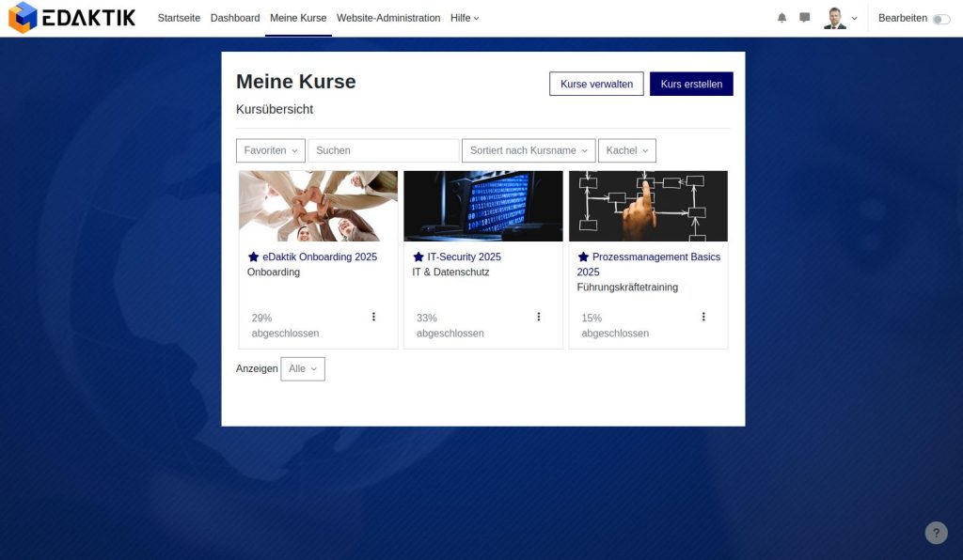Open Website-Administration
The image size is (963, 560).
tap(388, 18)
